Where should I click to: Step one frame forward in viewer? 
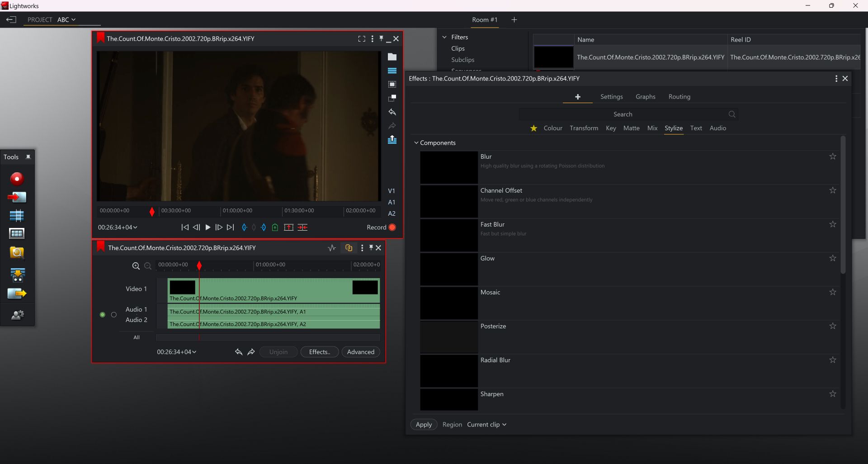point(219,227)
